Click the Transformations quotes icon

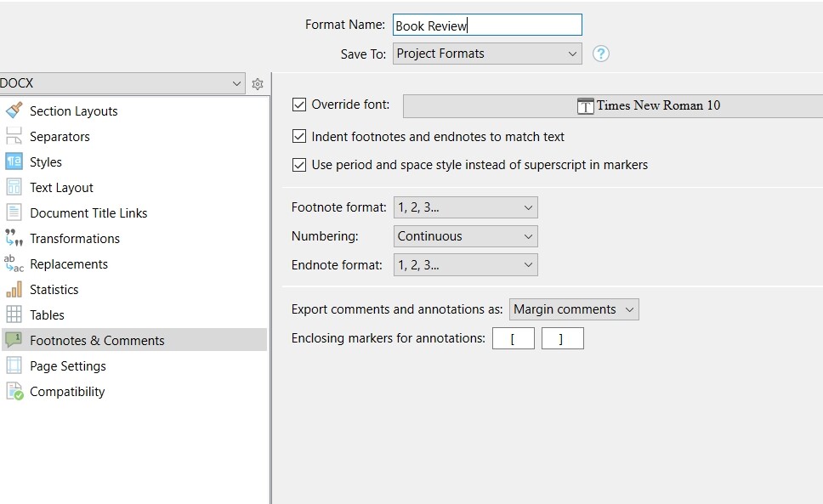point(14,238)
